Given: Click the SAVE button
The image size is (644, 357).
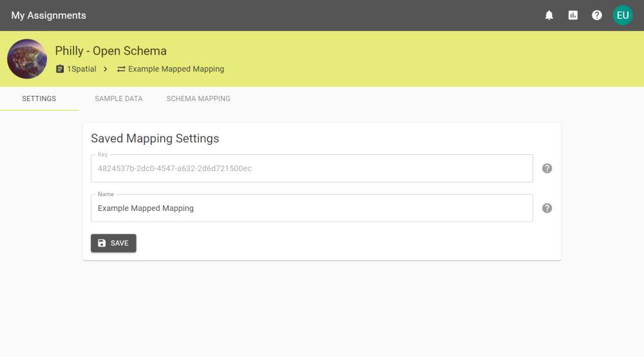Looking at the screenshot, I should (113, 243).
